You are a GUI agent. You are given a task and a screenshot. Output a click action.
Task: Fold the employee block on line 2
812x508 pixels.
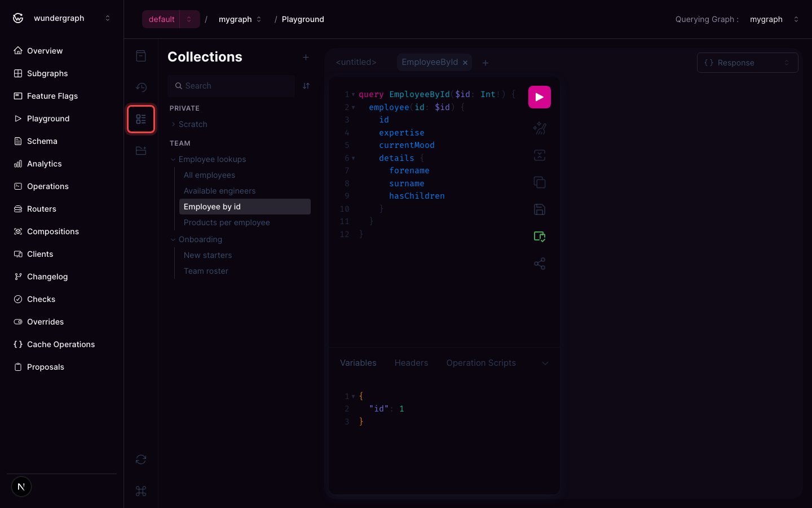(x=354, y=107)
